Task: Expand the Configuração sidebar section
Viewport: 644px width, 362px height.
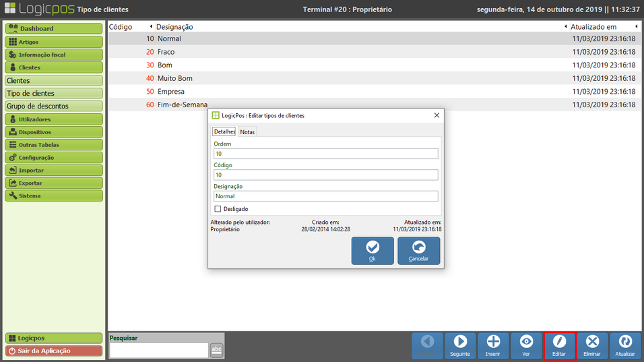Action: coord(54,158)
